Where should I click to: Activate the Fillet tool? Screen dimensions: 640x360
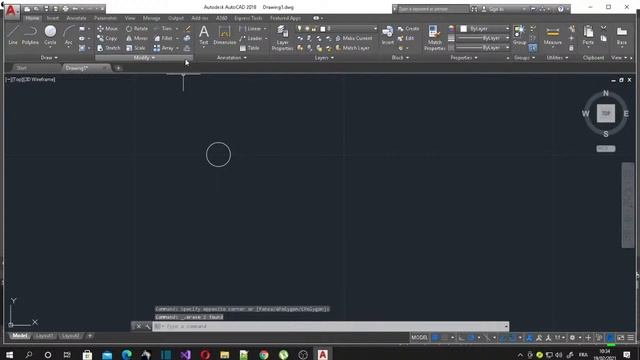click(x=163, y=38)
